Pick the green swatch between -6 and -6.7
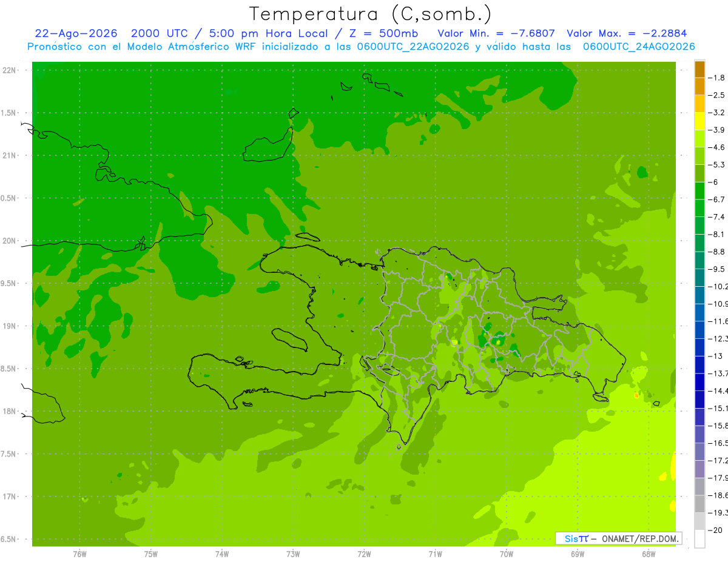Image resolution: width=728 pixels, height=562 pixels. tap(699, 191)
